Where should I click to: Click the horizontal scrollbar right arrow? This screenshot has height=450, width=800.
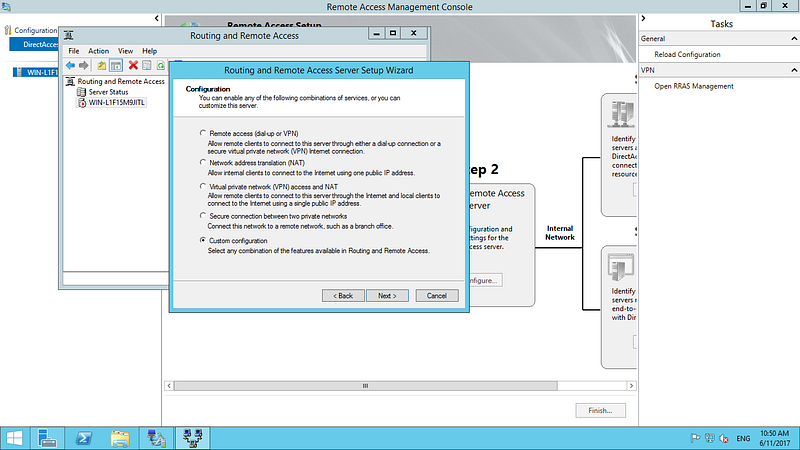632,386
